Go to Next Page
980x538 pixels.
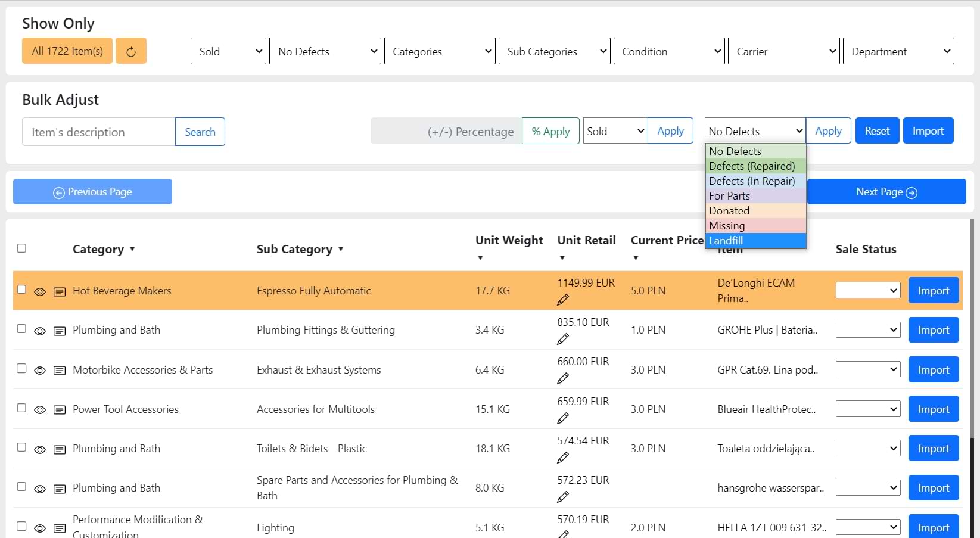(x=886, y=192)
